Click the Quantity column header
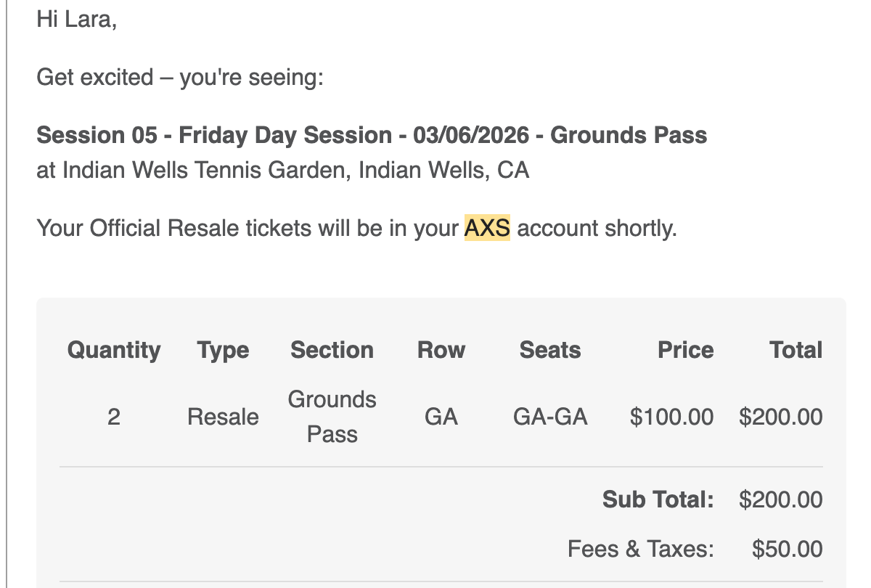 pos(114,350)
